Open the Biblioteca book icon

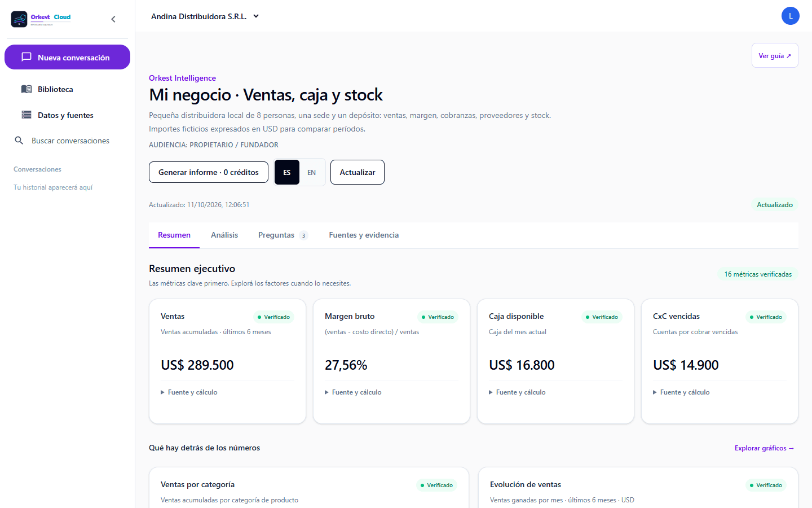click(x=27, y=89)
